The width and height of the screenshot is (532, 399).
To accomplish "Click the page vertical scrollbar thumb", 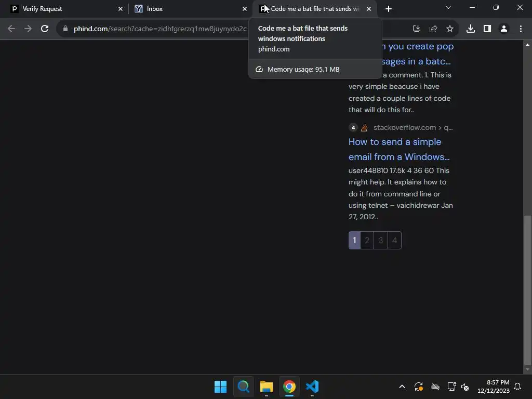I will point(527,290).
